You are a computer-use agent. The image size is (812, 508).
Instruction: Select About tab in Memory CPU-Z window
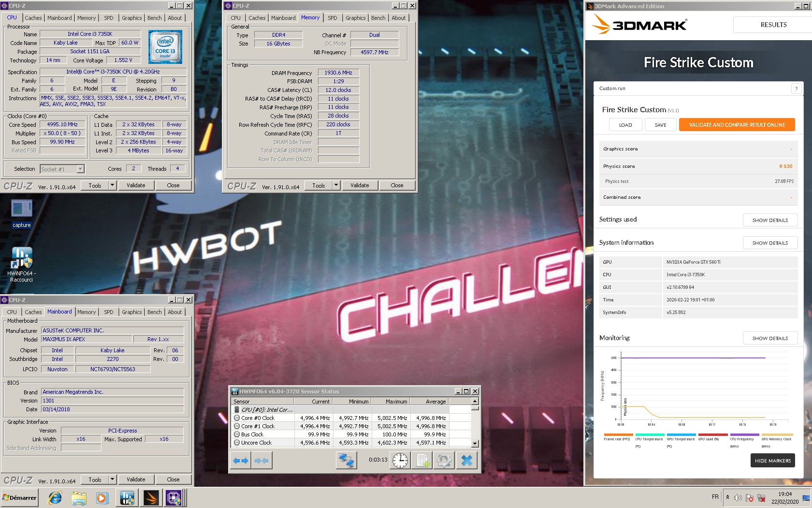[399, 18]
